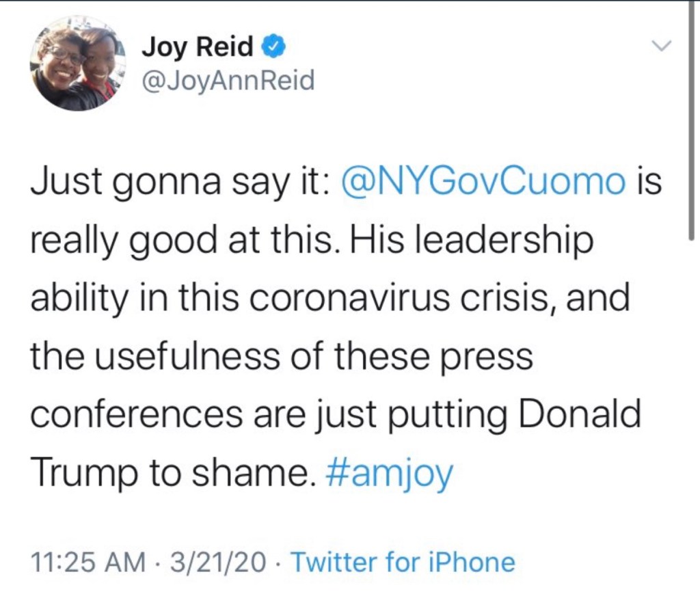Open Joy Reid's profile photo
Viewport: 700px width, 594px height.
point(77,64)
